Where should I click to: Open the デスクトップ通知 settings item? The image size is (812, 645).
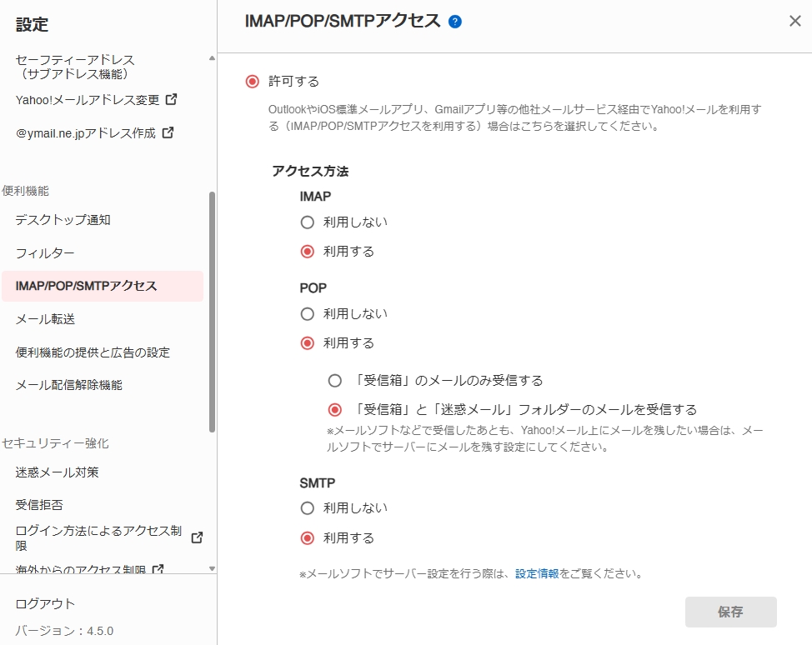[x=63, y=220]
